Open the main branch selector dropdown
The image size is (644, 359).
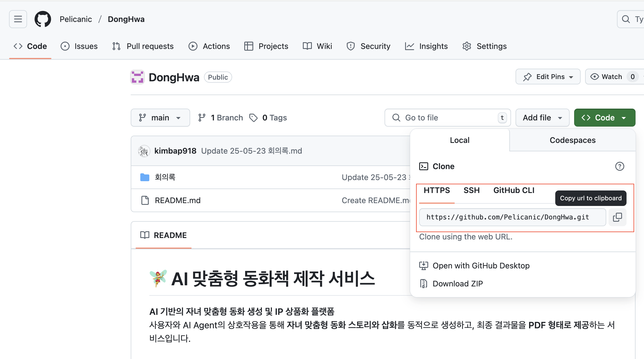[x=160, y=118]
